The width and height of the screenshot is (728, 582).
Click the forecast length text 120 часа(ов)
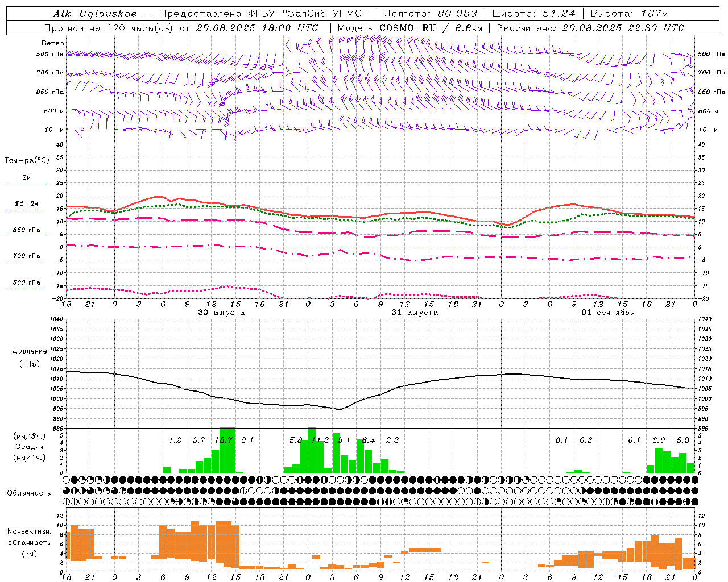point(141,28)
